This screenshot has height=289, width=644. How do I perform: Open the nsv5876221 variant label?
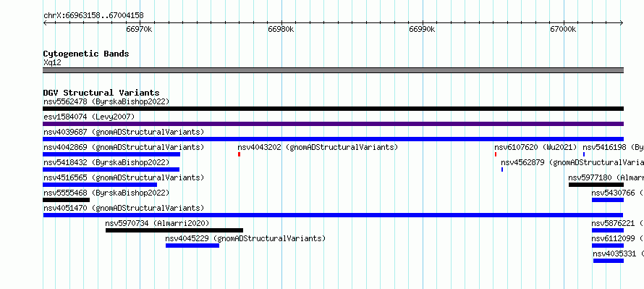pyautogui.click(x=618, y=223)
